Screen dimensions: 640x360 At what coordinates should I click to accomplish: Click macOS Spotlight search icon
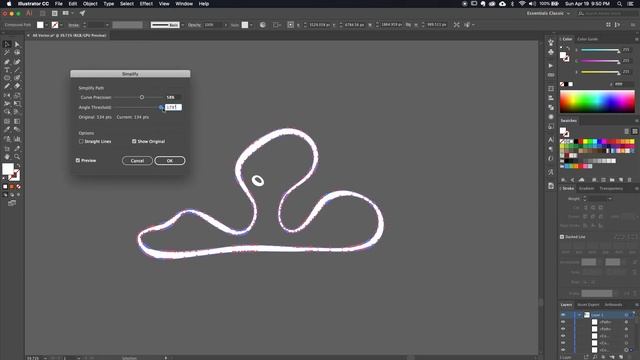pyautogui.click(x=620, y=4)
